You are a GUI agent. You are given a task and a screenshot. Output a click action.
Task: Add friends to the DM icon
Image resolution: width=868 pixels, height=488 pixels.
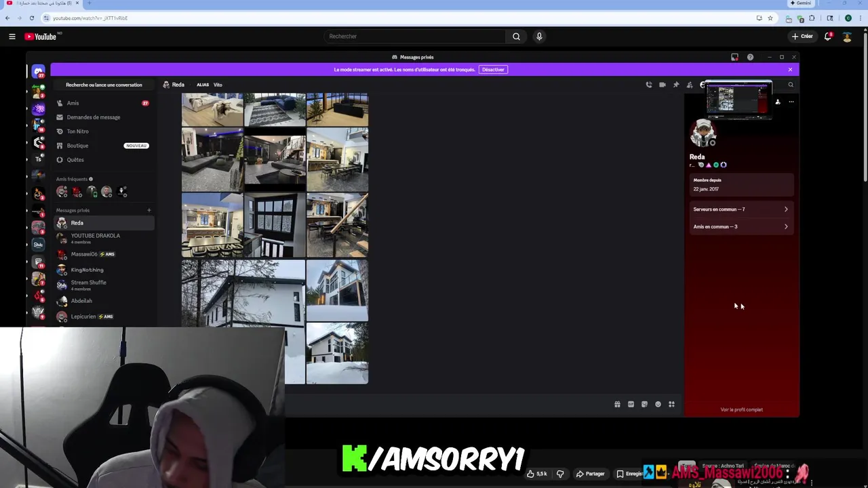point(690,85)
